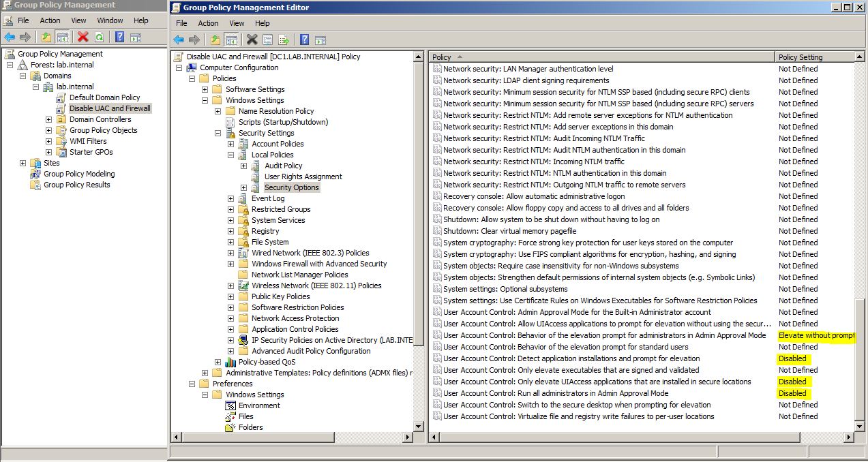Click policy list vertical scrollbar up arrow

point(858,57)
